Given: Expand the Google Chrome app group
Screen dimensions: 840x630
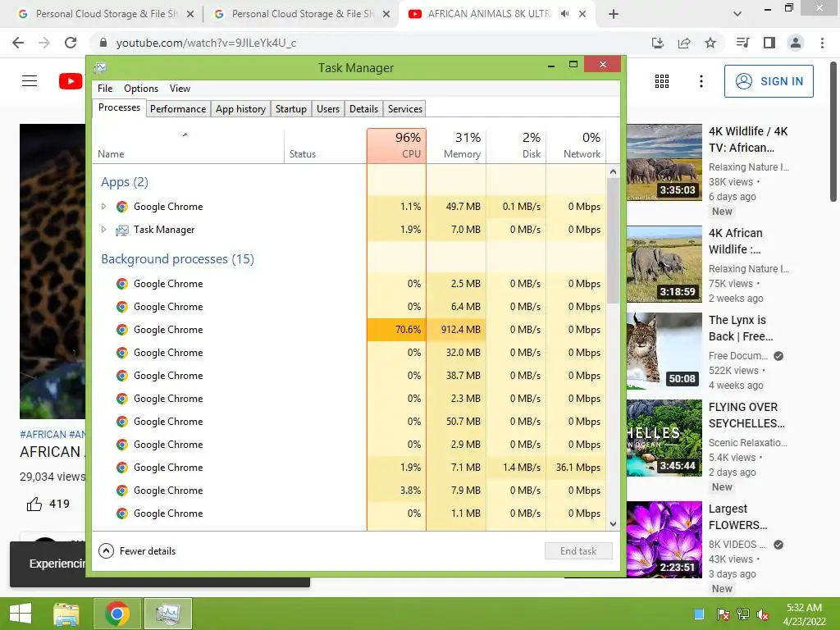Looking at the screenshot, I should [104, 206].
